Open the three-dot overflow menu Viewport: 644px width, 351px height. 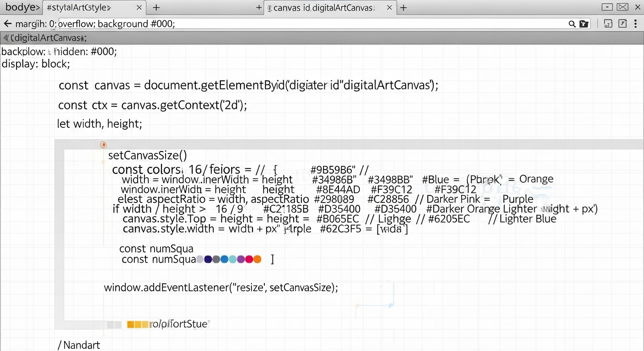pyautogui.click(x=636, y=24)
